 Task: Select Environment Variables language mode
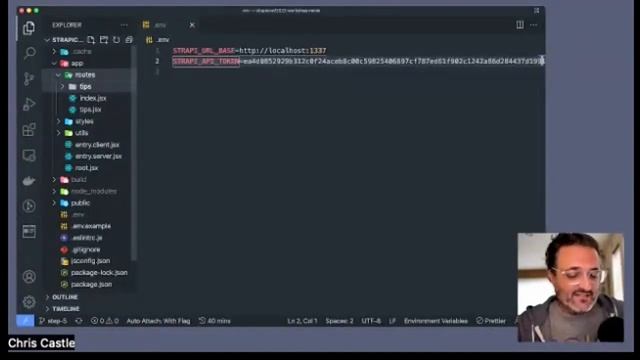(x=436, y=321)
